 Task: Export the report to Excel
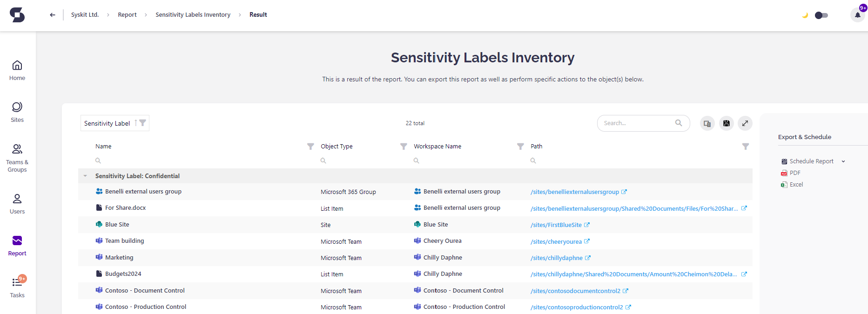click(x=792, y=185)
